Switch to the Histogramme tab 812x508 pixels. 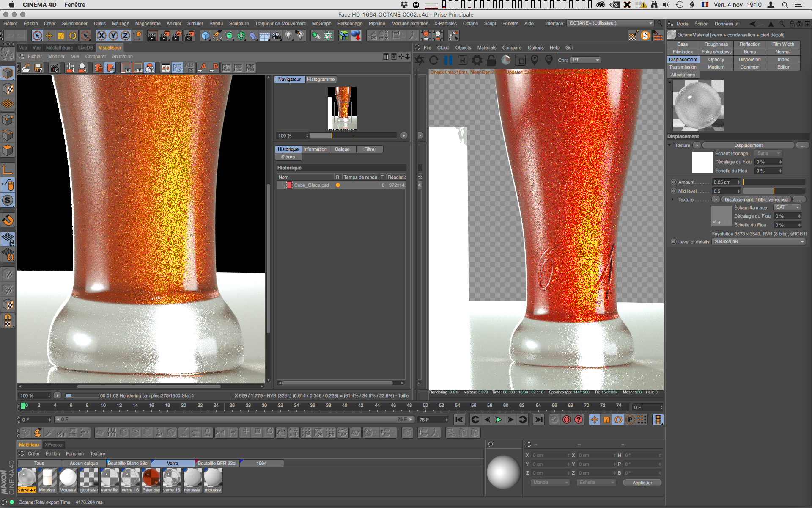321,79
